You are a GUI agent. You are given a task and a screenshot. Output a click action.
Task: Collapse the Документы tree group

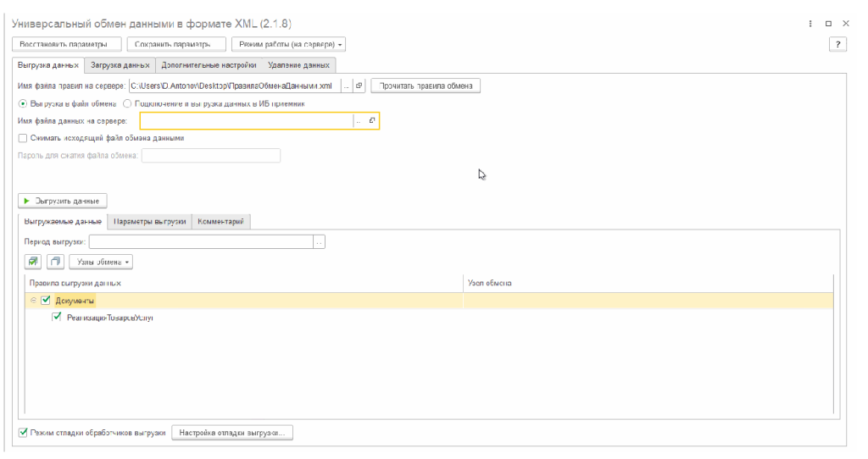(x=33, y=300)
